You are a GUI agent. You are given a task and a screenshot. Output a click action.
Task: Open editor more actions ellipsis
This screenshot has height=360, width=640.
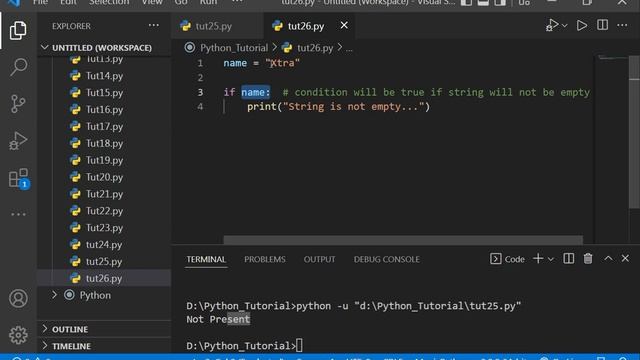click(622, 25)
